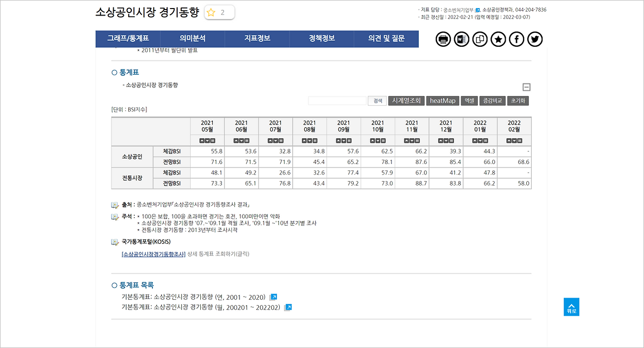Open monthly 200201~202202 table external link icon
The image size is (644, 348).
pos(288,307)
